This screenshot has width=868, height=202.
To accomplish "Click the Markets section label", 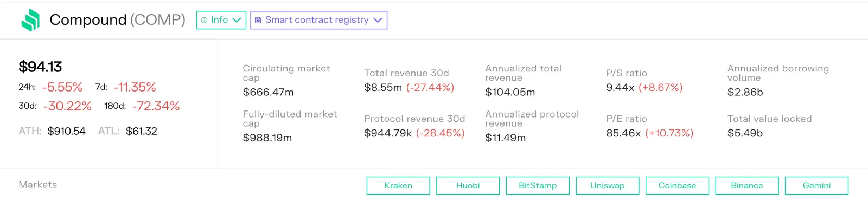I will tap(38, 185).
